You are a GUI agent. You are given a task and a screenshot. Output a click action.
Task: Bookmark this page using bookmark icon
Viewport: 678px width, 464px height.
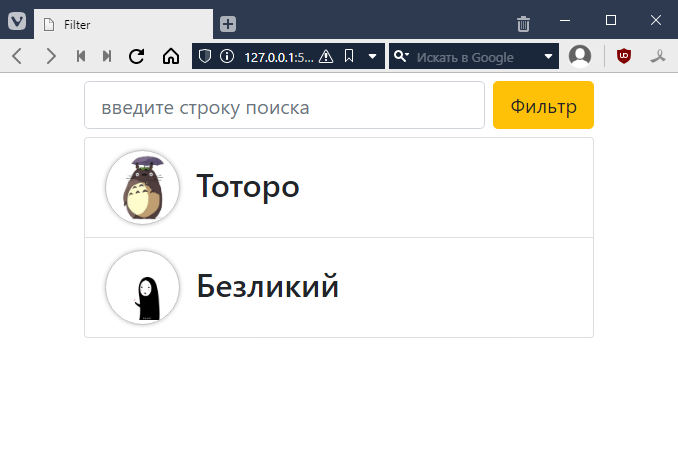coord(348,56)
